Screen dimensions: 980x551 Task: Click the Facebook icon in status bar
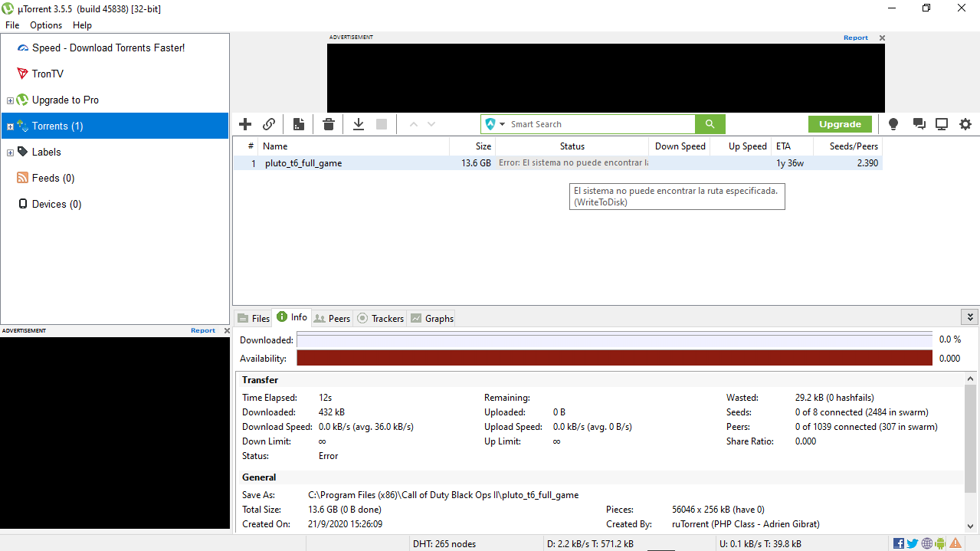point(899,543)
